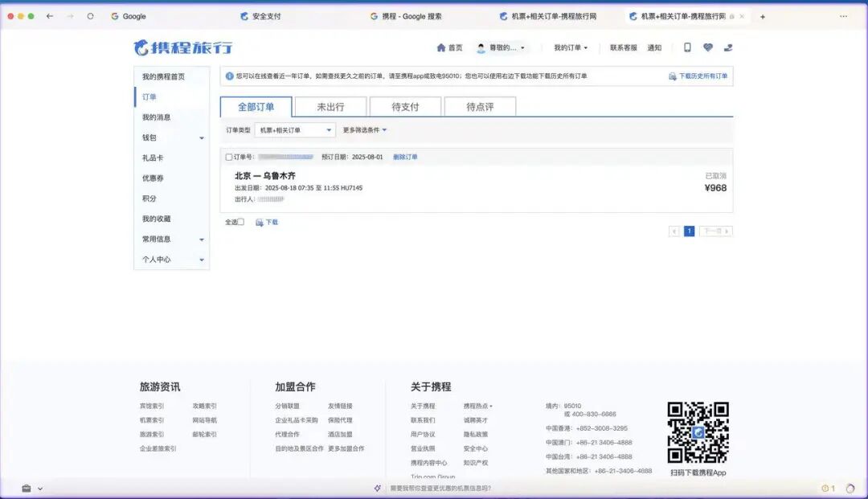Click the Ctrip logo in the header
The width and height of the screenshot is (868, 499).
pos(183,47)
